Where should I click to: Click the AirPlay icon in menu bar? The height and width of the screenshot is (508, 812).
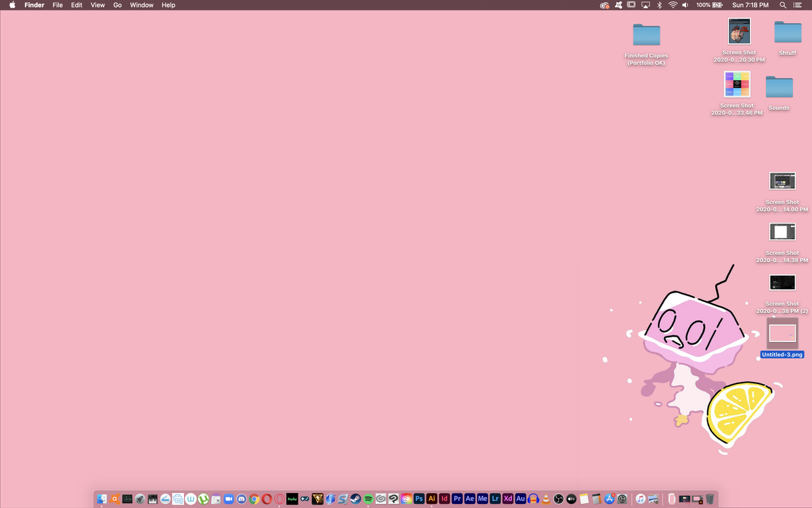(646, 5)
